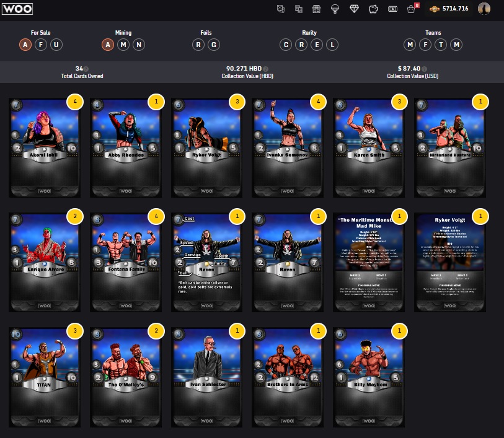Open the Brothers In Arms card
Image resolution: width=504 pixels, height=438 pixels.
(x=288, y=377)
